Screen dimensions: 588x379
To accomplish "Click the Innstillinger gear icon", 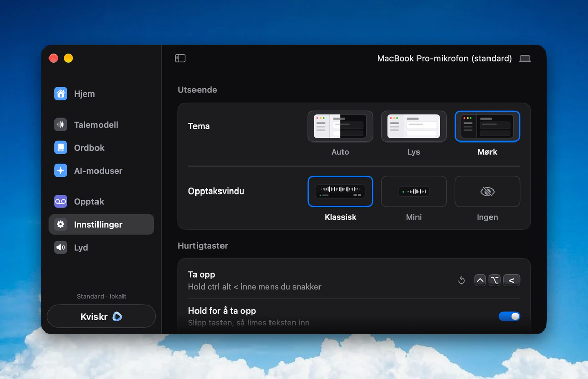I will 60,224.
